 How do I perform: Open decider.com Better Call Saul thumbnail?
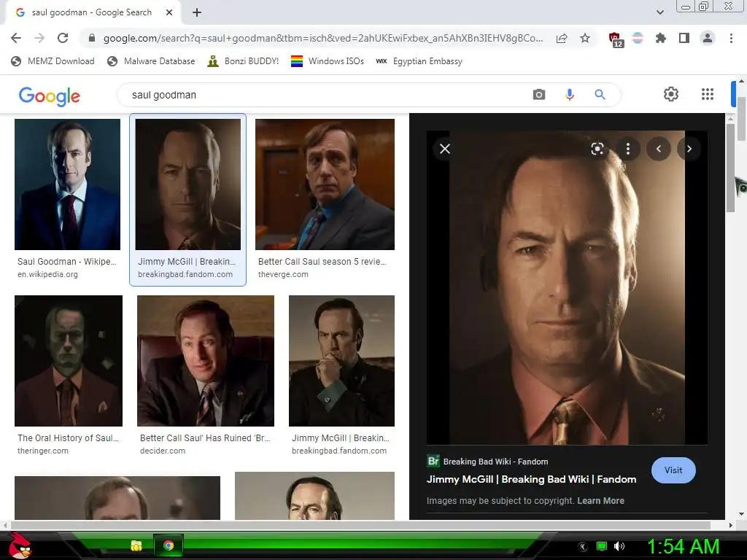click(205, 360)
